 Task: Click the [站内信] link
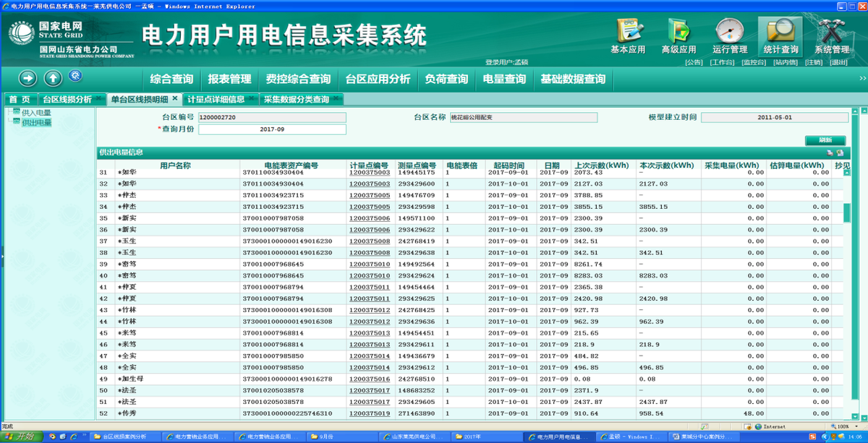click(785, 62)
